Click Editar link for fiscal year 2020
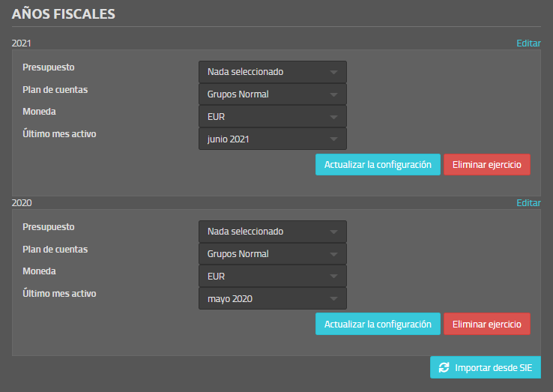 tap(528, 203)
